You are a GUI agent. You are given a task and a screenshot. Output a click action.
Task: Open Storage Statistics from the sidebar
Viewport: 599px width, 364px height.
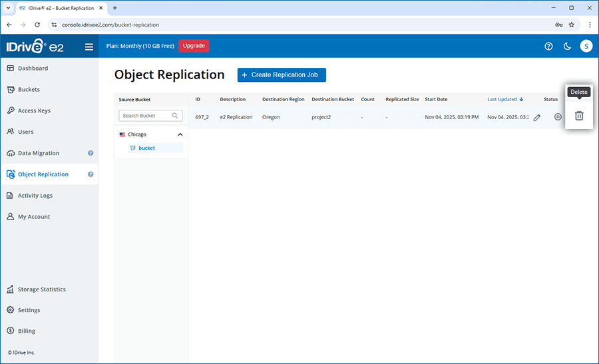[41, 289]
